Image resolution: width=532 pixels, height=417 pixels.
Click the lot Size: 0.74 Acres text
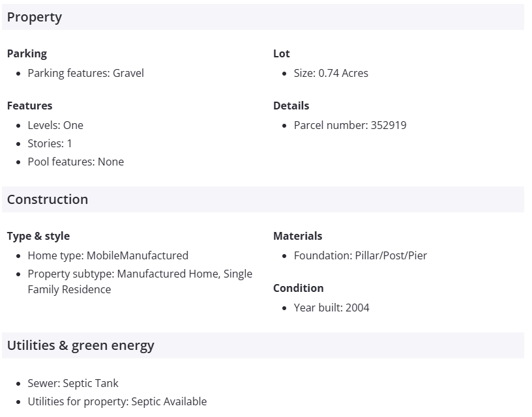point(331,73)
